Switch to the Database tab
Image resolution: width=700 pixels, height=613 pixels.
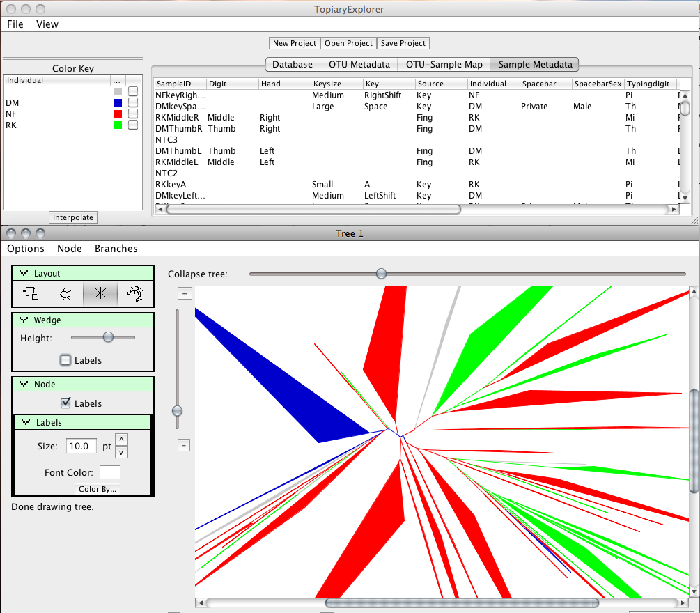point(293,64)
